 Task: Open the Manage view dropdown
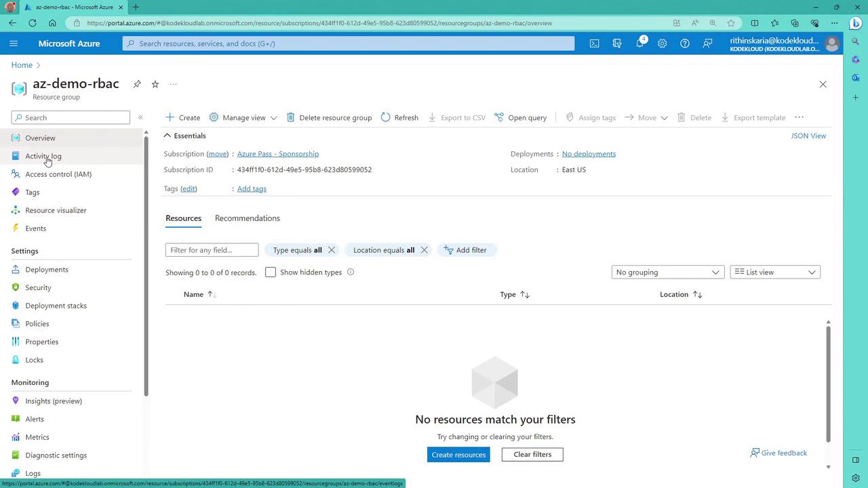click(x=243, y=117)
